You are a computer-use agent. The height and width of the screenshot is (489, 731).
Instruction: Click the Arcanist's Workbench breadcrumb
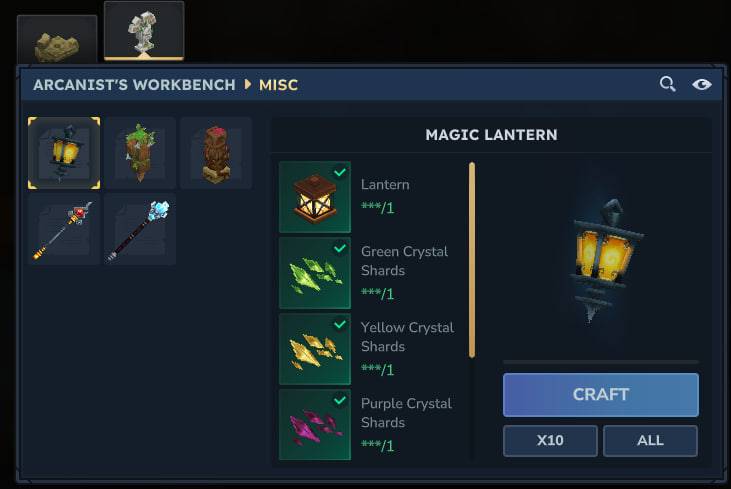[x=134, y=85]
